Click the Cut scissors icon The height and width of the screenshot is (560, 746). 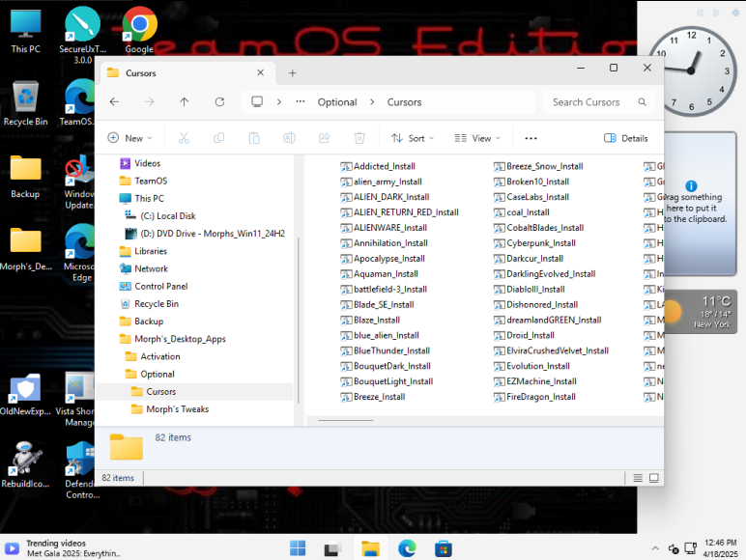click(184, 138)
